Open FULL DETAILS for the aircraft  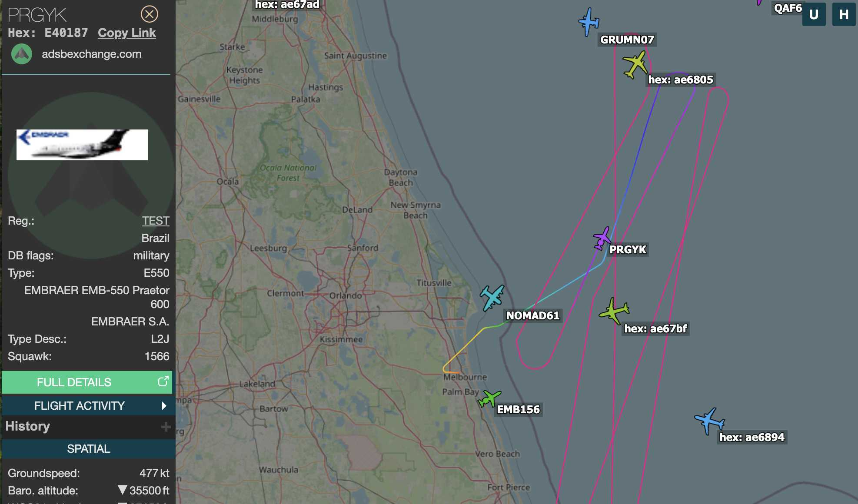pos(87,382)
